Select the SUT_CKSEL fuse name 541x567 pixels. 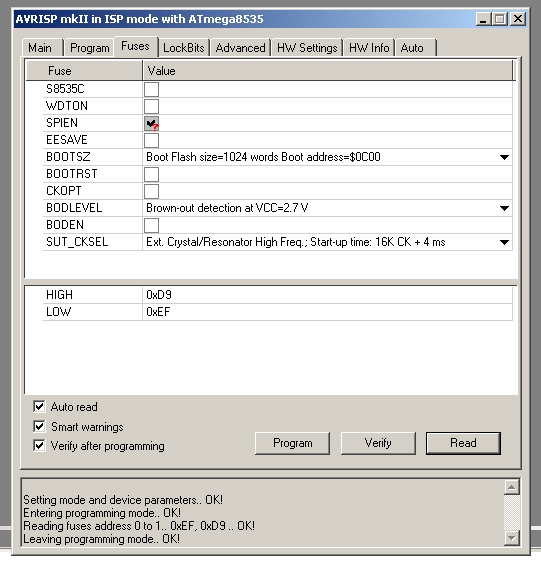click(x=77, y=242)
